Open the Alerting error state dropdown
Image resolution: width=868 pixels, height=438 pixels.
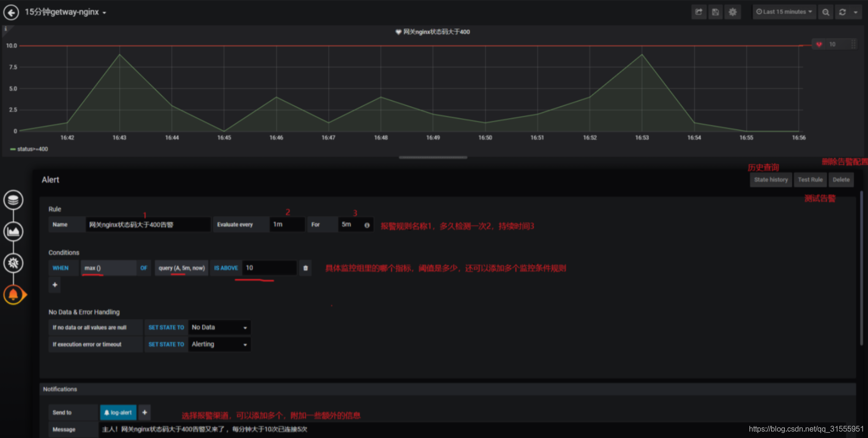click(x=219, y=344)
